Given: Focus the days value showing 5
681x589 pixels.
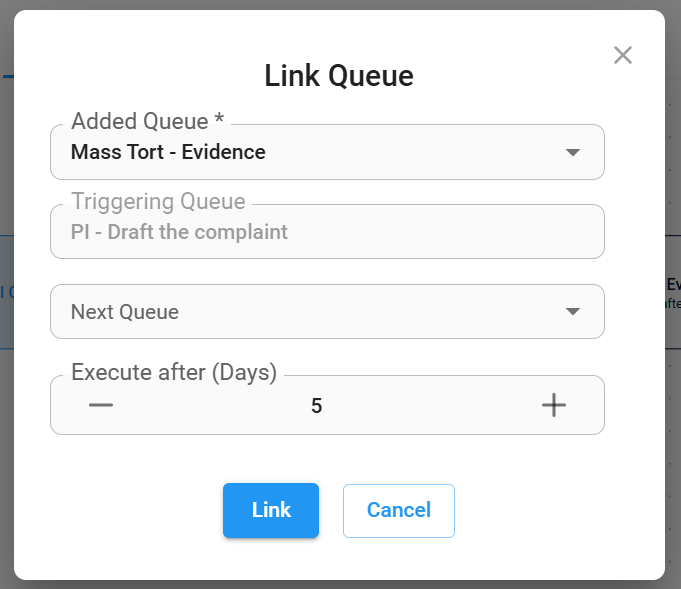Looking at the screenshot, I should click(317, 406).
